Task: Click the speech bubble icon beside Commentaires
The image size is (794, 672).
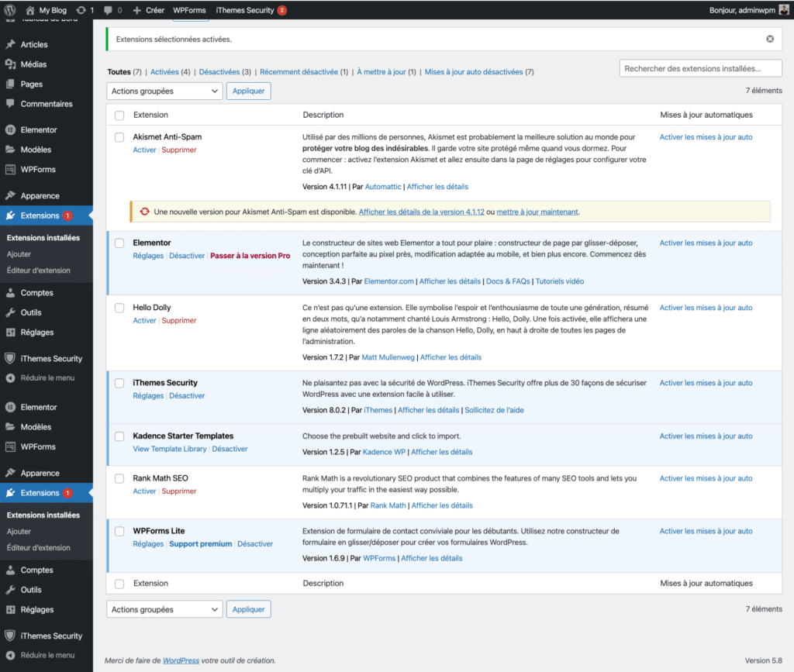Action: tap(10, 104)
